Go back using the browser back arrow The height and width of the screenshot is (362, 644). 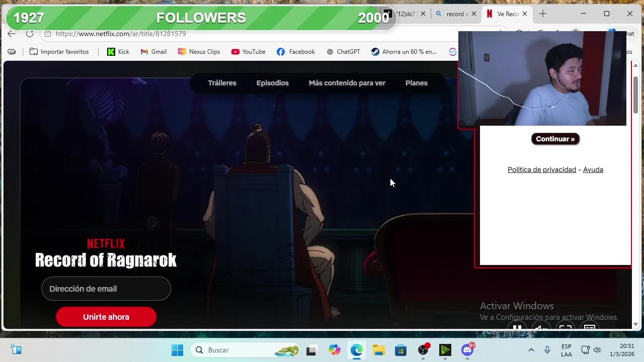click(x=12, y=34)
